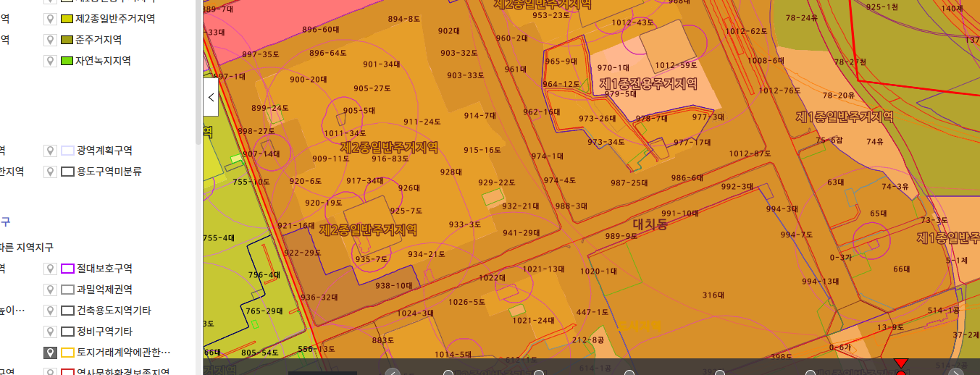Click the legend panel vertical scrollbar

tap(198, 72)
